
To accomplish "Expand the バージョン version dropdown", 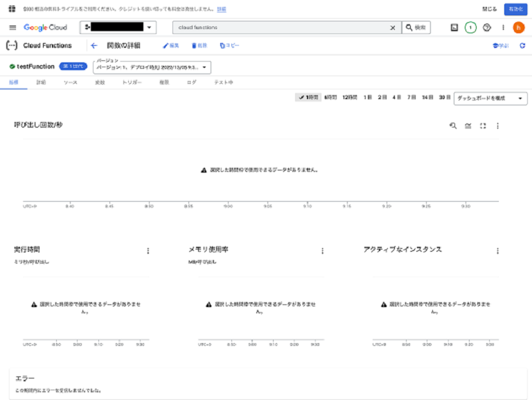I will [x=152, y=67].
